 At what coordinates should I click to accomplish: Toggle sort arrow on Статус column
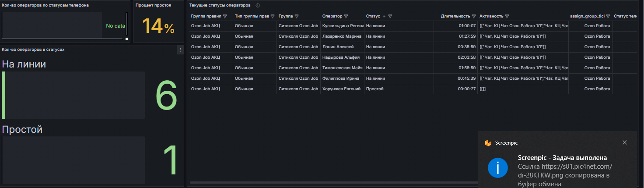point(384,16)
